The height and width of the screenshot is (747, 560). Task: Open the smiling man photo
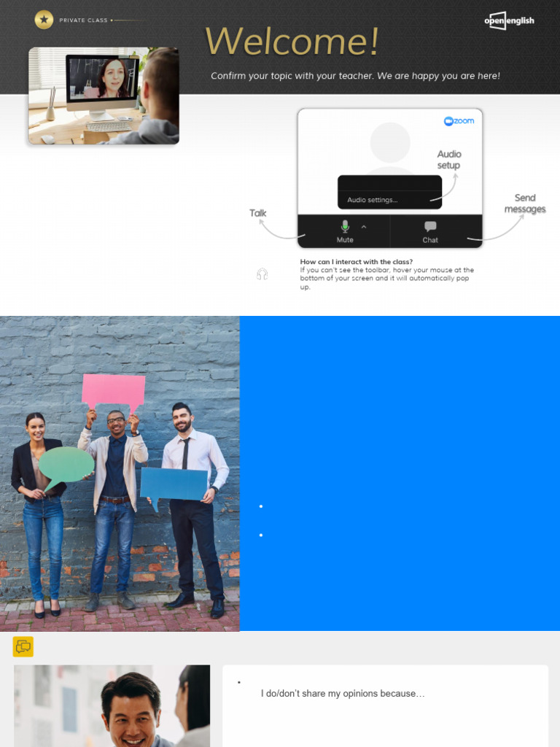pos(112,706)
